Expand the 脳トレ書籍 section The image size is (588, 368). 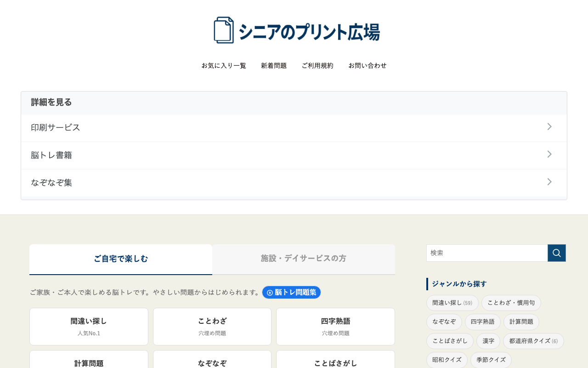(x=549, y=155)
